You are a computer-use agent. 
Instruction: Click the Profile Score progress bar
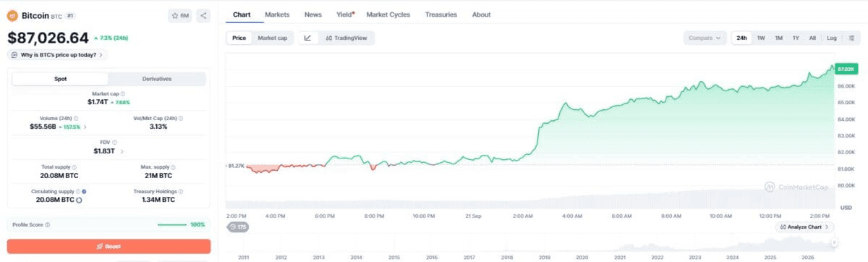172,224
